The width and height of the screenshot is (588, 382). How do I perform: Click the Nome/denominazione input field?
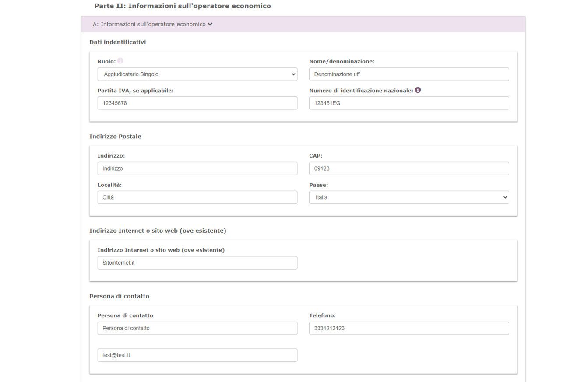click(x=408, y=74)
